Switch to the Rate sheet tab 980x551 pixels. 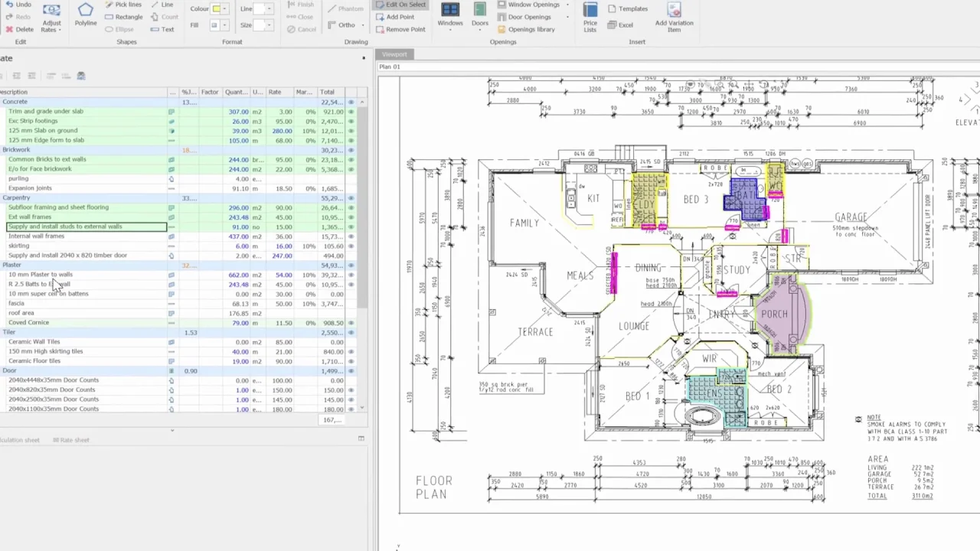pos(71,440)
